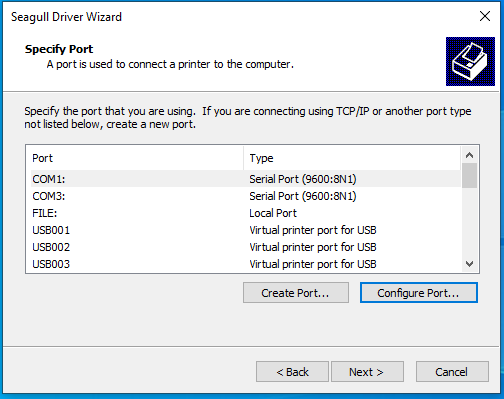The image size is (504, 399).
Task: Close the Seagull Driver Wizard window
Action: (x=485, y=16)
